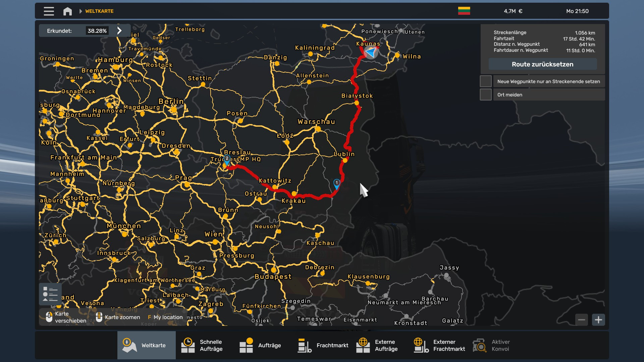This screenshot has width=644, height=362.
Task: Open Aktiver Konvoi via the truck icon
Action: tap(479, 345)
